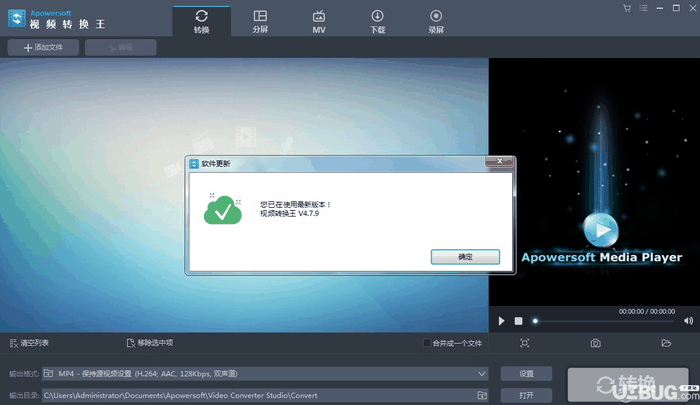
Task: Switch to the 转换 (Convert) tab
Action: coord(201,21)
